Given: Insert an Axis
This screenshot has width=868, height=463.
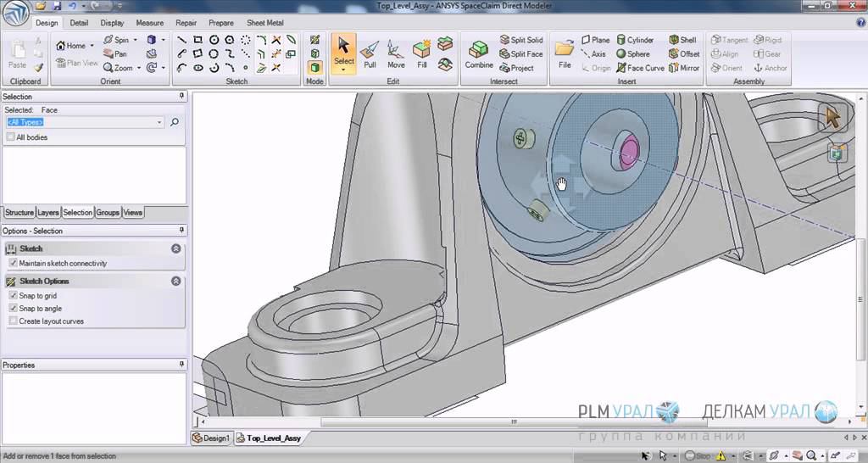Looking at the screenshot, I should (593, 53).
